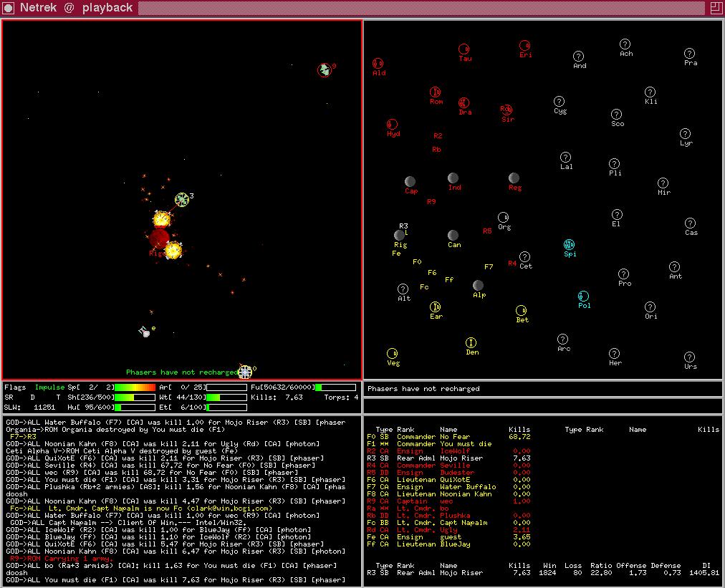Image resolution: width=725 pixels, height=588 pixels.
Task: Click the Hyd planet icon
Action: click(392, 125)
